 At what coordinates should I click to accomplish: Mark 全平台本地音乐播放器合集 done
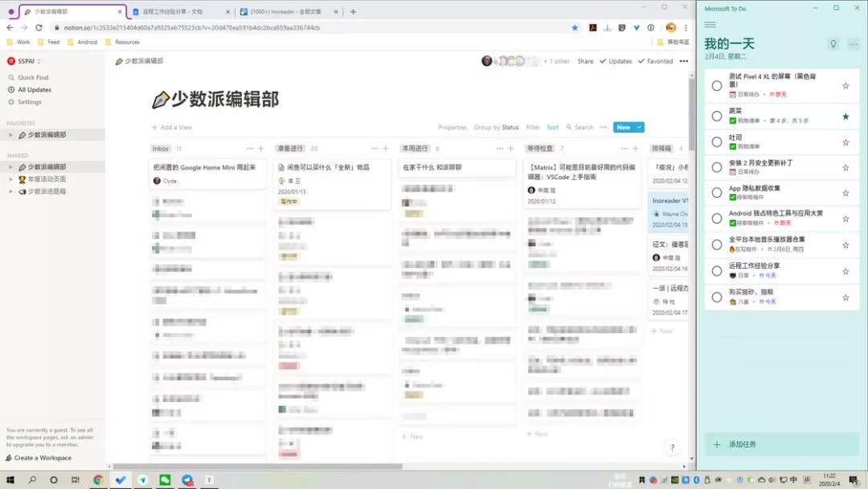click(x=716, y=244)
